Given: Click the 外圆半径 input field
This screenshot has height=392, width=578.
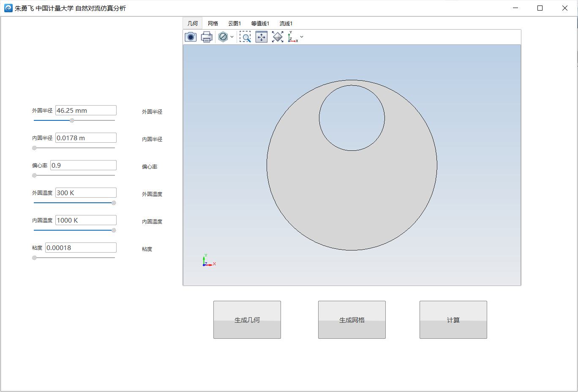Looking at the screenshot, I should click(86, 110).
